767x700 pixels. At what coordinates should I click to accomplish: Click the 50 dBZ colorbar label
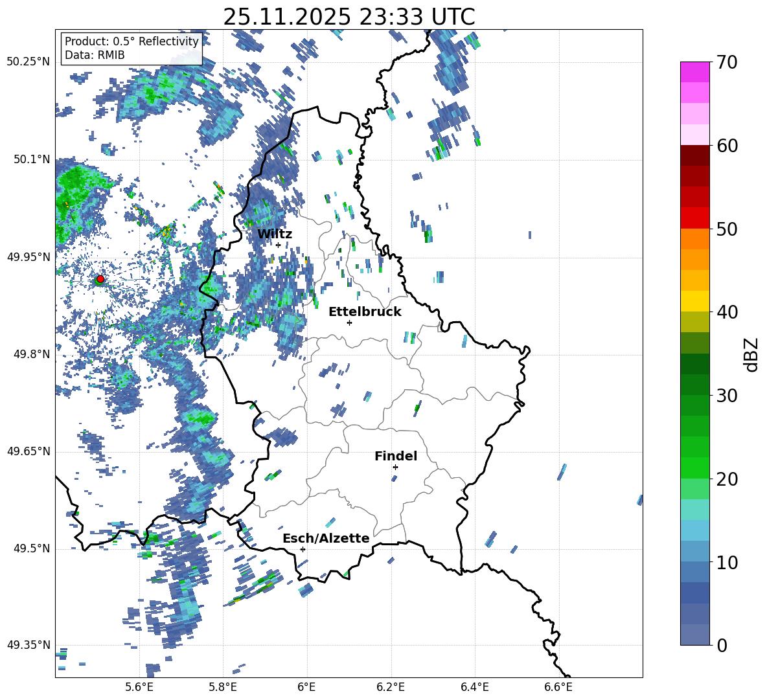point(727,229)
